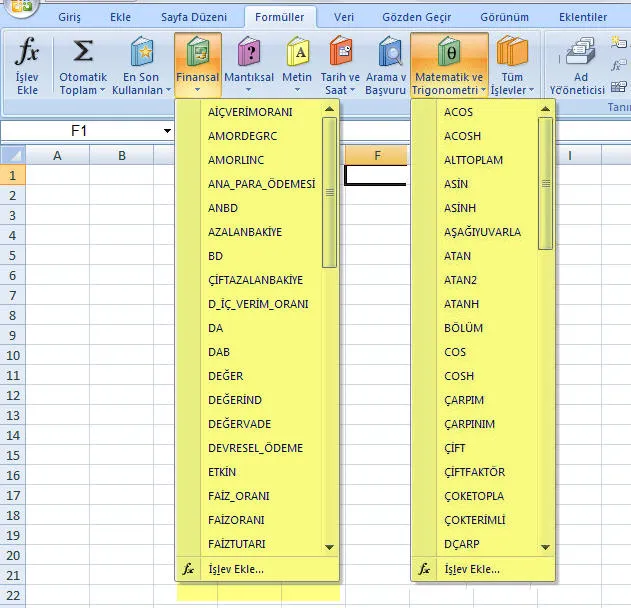Choose ALTTOPLAM in the math list
This screenshot has height=608, width=631.
click(x=473, y=160)
